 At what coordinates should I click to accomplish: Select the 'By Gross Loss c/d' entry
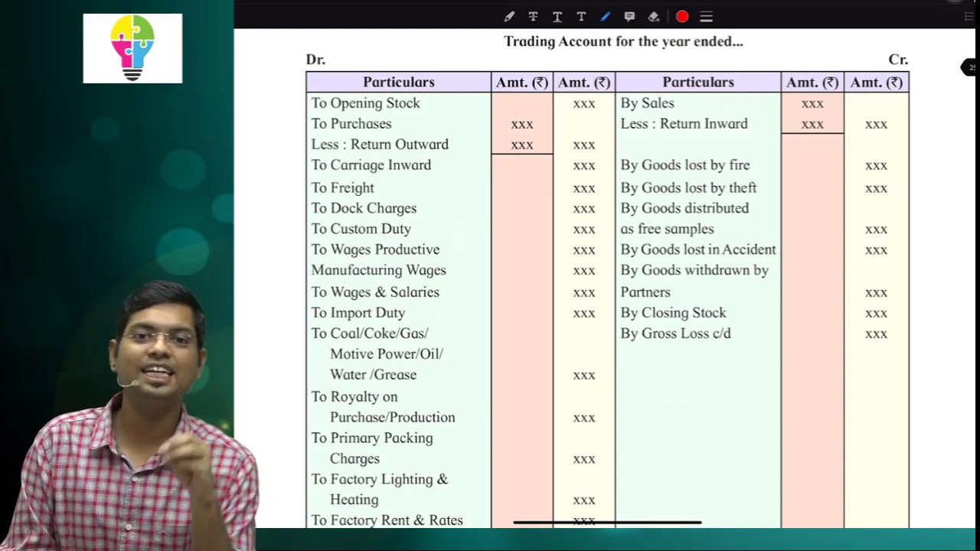pos(675,333)
